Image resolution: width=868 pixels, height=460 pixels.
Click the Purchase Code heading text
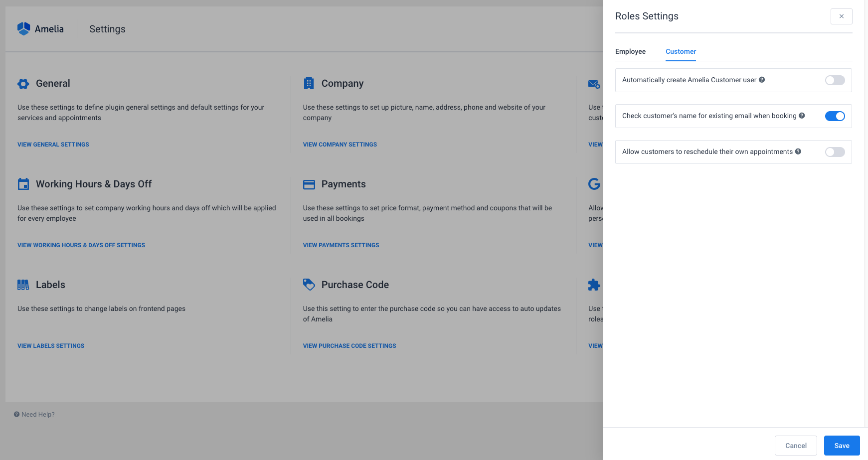(x=355, y=285)
